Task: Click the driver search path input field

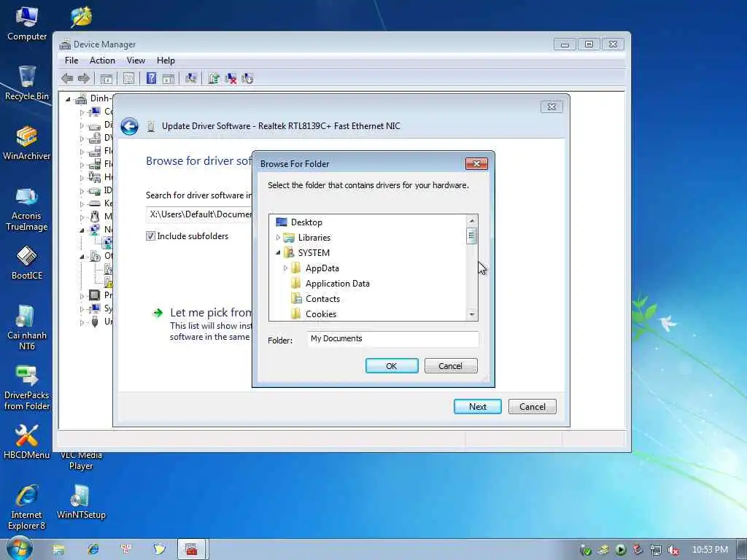Action: coord(199,215)
